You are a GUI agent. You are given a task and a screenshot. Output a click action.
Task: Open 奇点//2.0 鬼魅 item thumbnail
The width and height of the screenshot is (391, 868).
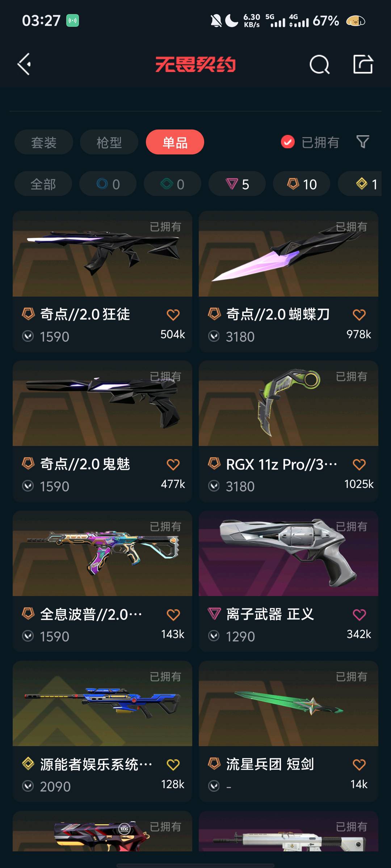[102, 403]
